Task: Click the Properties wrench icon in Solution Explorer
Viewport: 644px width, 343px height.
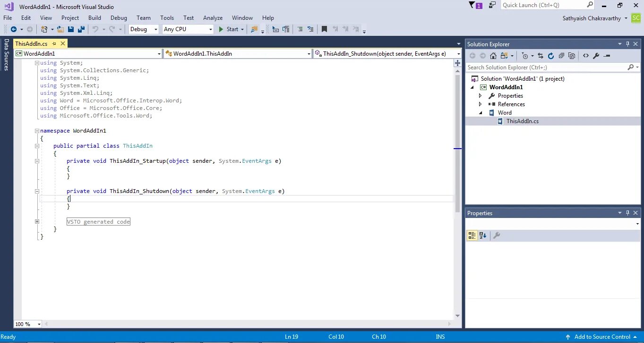Action: 597,56
